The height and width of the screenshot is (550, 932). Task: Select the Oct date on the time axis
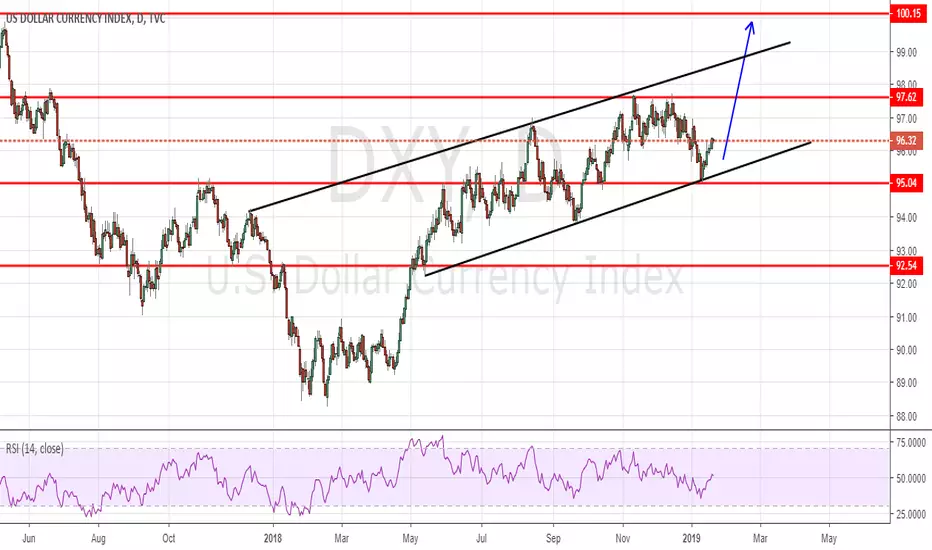pyautogui.click(x=169, y=539)
